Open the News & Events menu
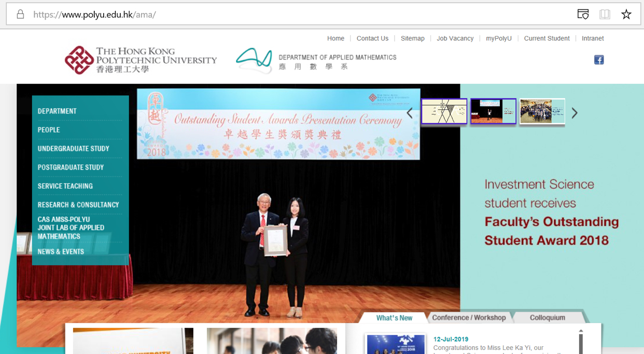The height and width of the screenshot is (354, 644). click(x=61, y=252)
